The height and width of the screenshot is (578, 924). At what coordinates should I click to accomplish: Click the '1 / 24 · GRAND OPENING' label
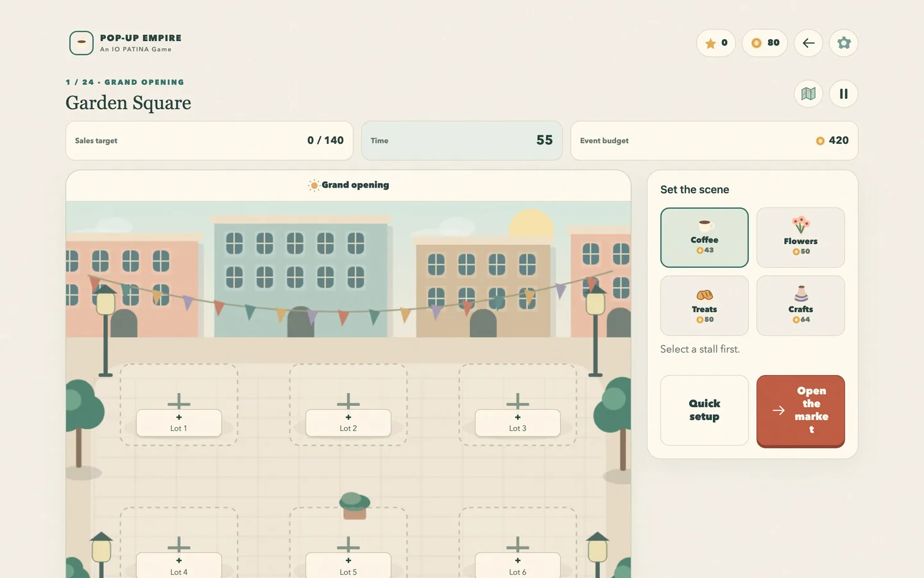click(x=125, y=82)
